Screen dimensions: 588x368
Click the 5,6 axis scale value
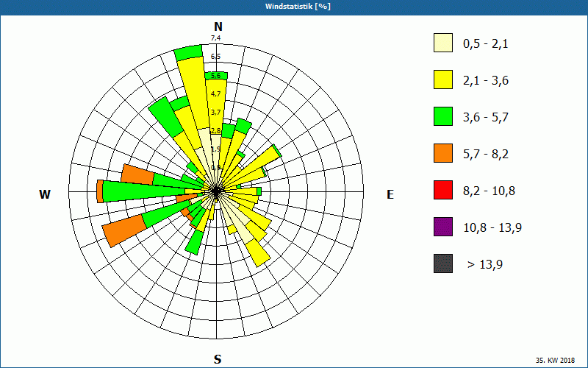[215, 76]
